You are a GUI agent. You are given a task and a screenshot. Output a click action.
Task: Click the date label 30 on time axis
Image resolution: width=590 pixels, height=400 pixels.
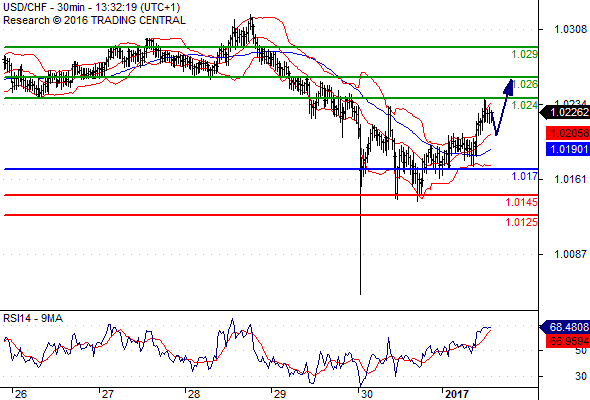pyautogui.click(x=366, y=394)
